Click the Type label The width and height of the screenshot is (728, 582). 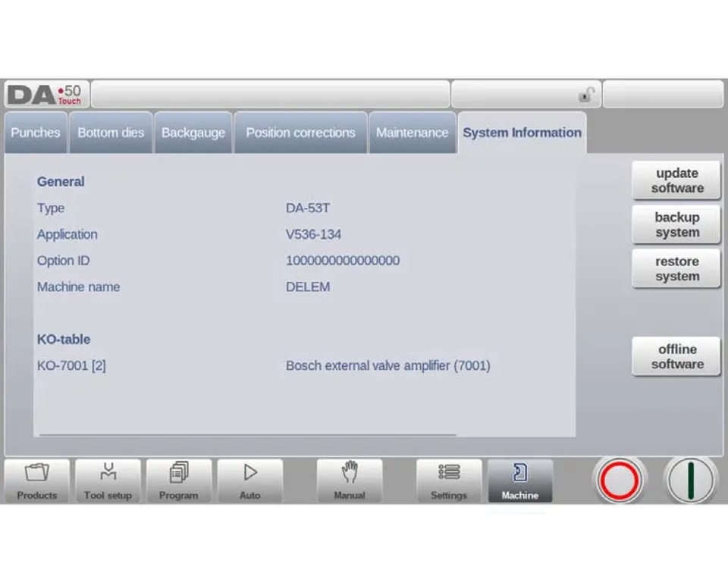point(51,208)
